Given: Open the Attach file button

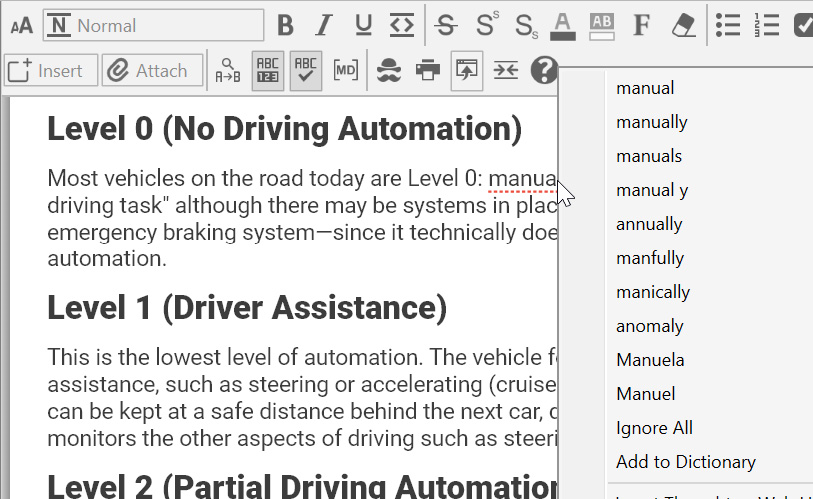Looking at the screenshot, I should tap(151, 71).
